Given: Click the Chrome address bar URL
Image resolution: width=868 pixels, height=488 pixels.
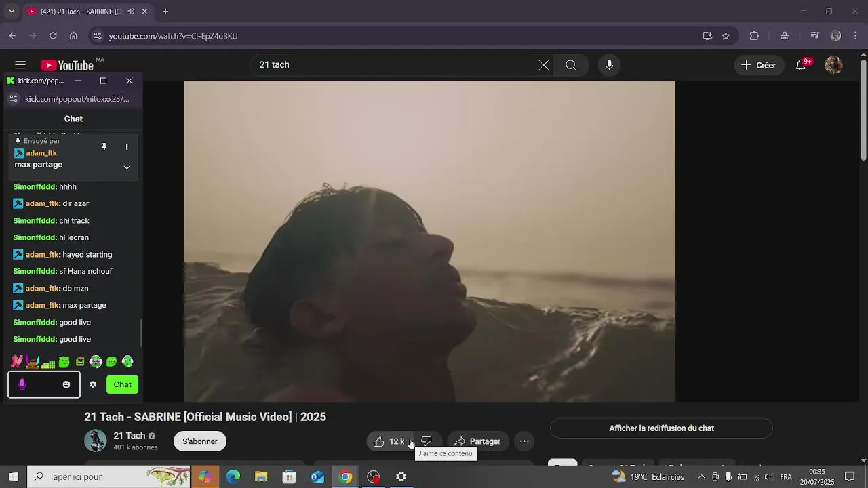Looking at the screenshot, I should click(x=174, y=36).
